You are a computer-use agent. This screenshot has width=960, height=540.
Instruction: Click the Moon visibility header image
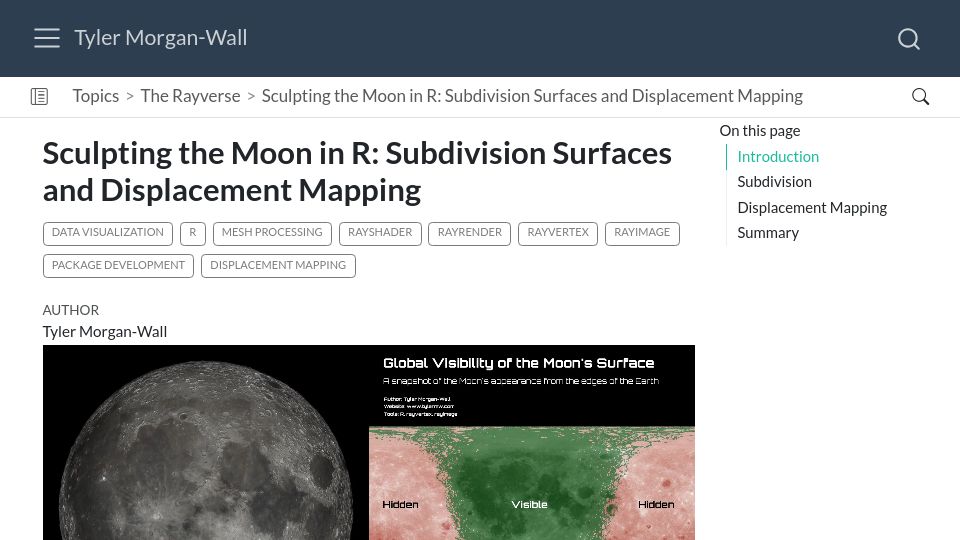coord(369,443)
